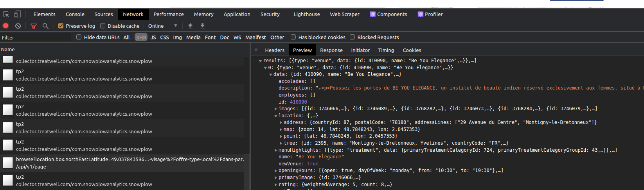Toggle the filter funnel icon
The width and height of the screenshot is (644, 190).
point(34,26)
